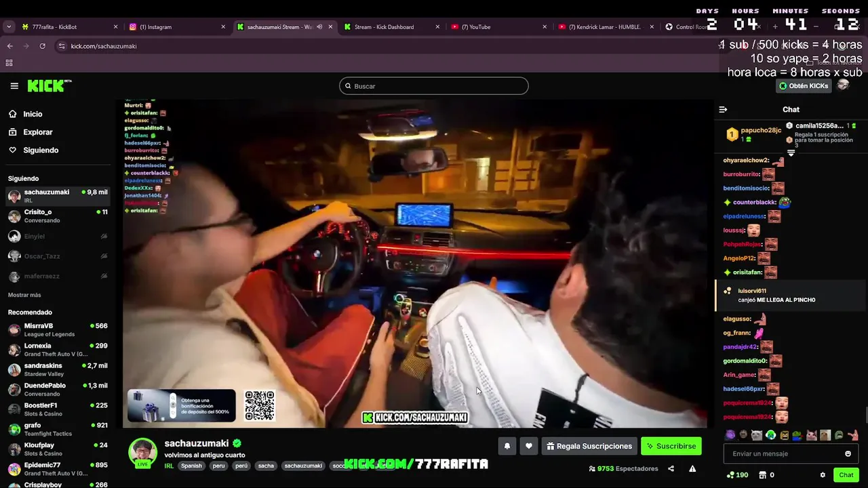Click the share stream icon
Image resolution: width=868 pixels, height=488 pixels.
[671, 468]
